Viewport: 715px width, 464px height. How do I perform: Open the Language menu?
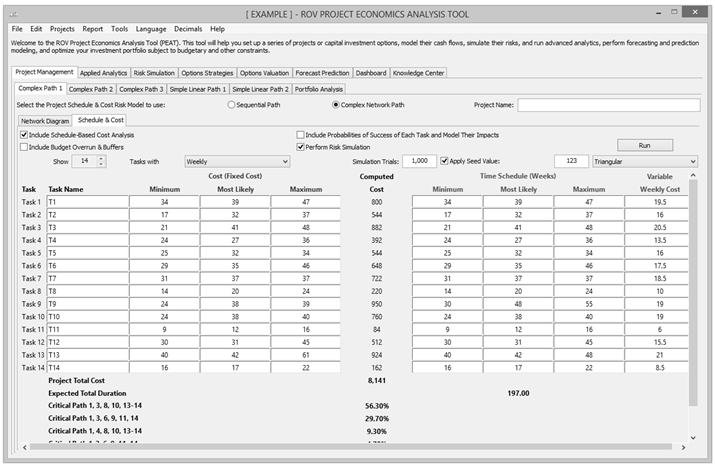click(x=151, y=29)
